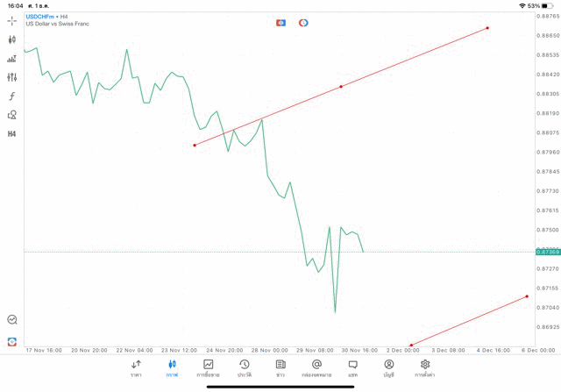Open the การตั้งค่า (Settings) tab

[425, 368]
